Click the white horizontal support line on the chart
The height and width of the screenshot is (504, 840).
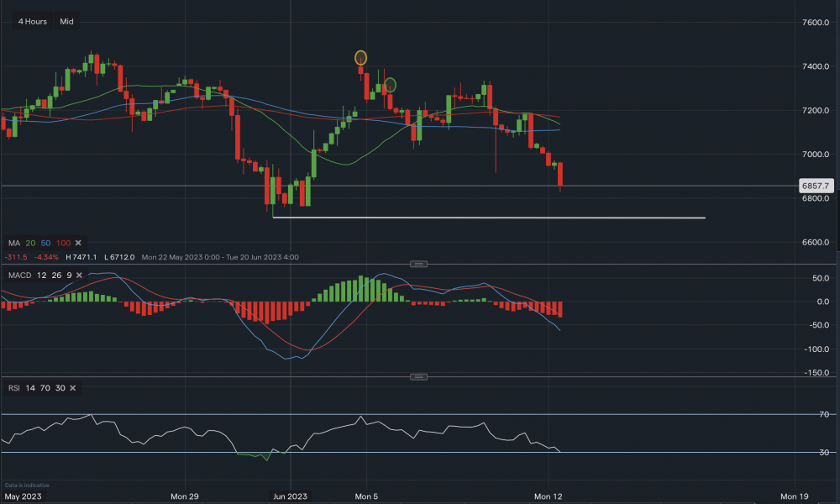pyautogui.click(x=487, y=217)
